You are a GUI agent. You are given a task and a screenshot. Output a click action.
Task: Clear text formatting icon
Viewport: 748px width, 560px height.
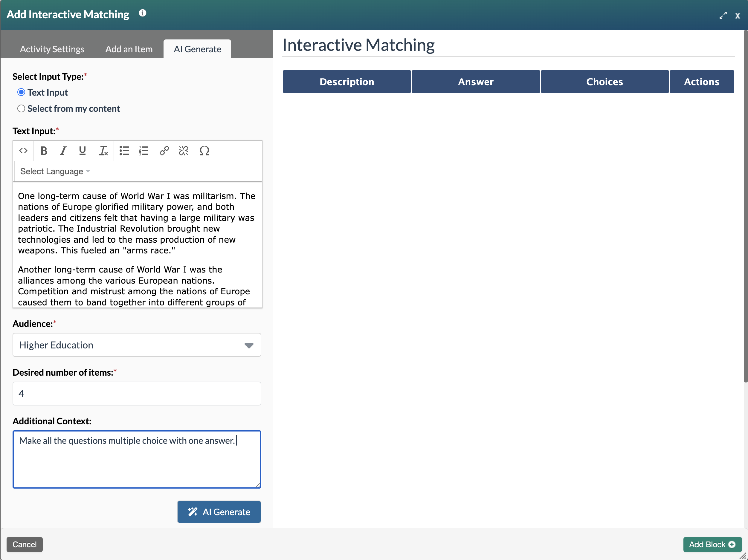pos(103,151)
